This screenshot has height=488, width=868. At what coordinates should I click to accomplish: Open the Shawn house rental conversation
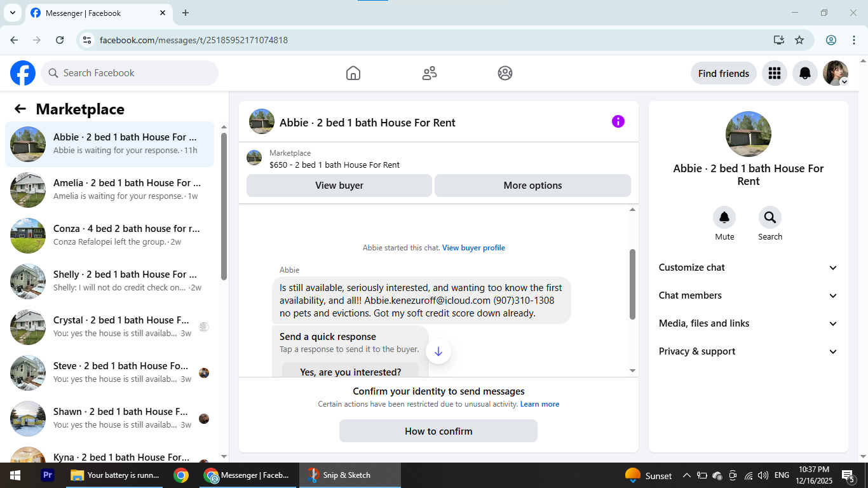coord(109,418)
